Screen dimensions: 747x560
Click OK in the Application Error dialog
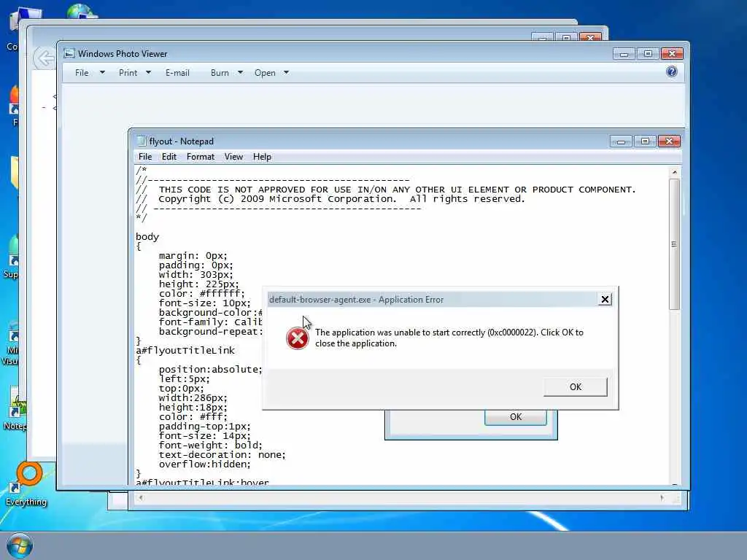tap(575, 386)
